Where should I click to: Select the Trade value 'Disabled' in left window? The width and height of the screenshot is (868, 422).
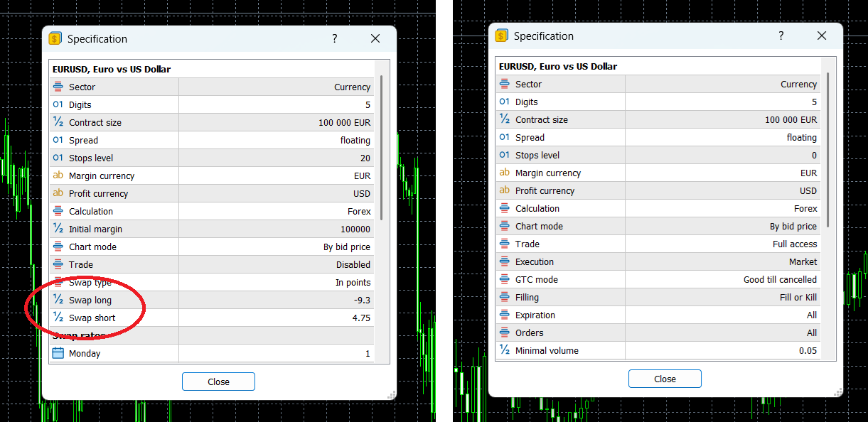(353, 264)
